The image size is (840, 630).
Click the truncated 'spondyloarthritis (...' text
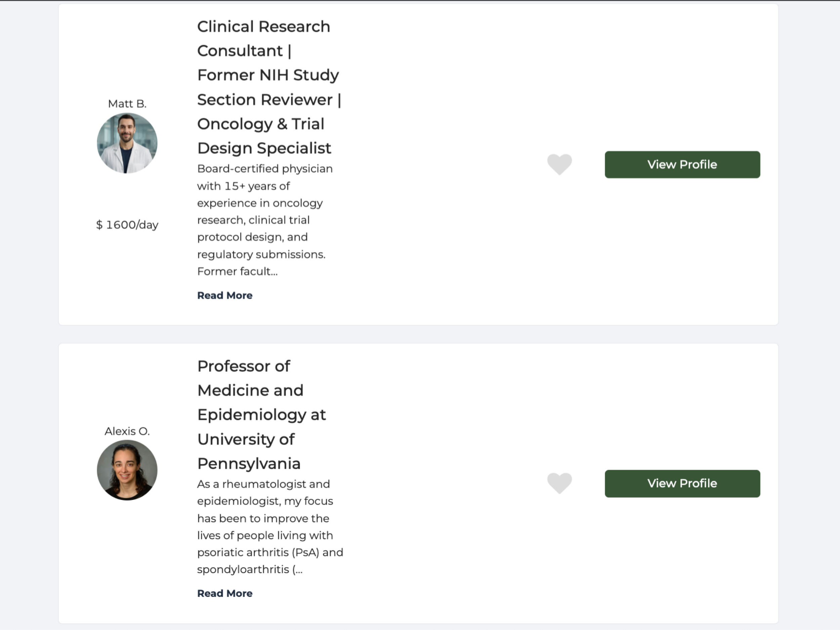(x=250, y=570)
